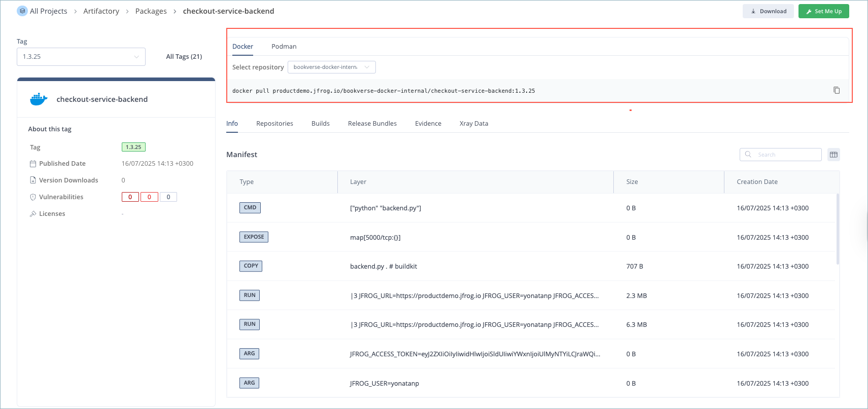Click the Download button

pyautogui.click(x=768, y=11)
